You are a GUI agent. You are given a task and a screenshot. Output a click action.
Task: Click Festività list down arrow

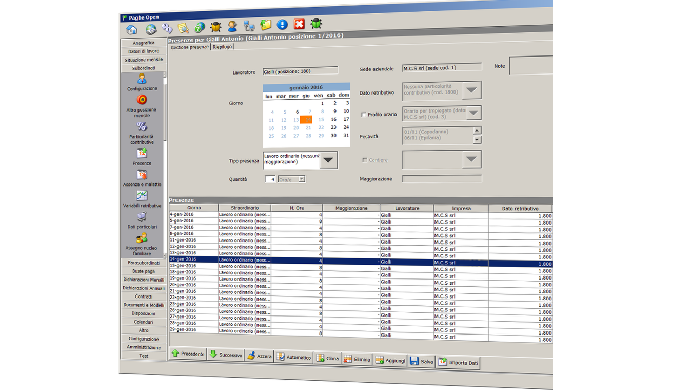tap(477, 140)
